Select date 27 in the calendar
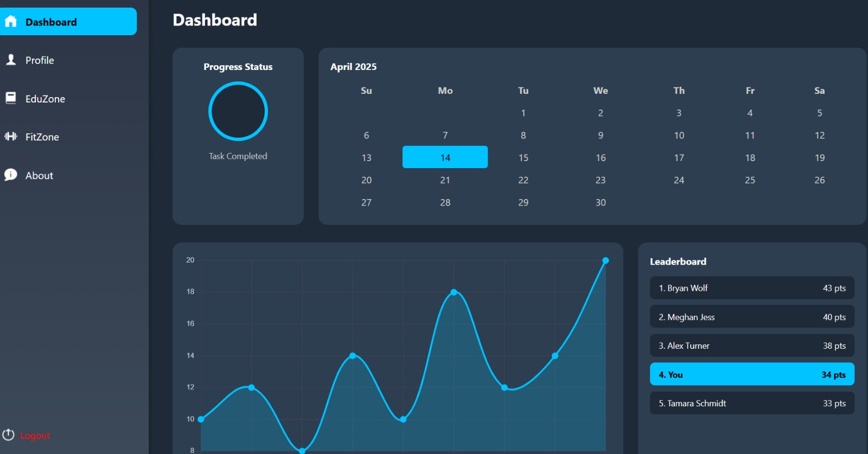This screenshot has height=454, width=868. pos(367,202)
